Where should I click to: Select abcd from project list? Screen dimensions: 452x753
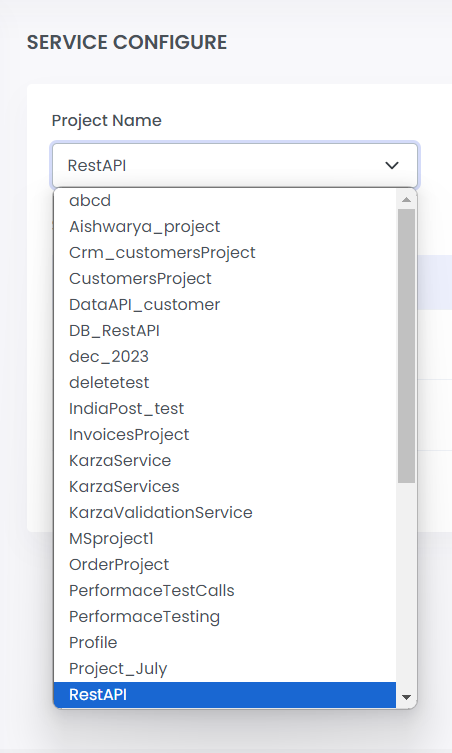pyautogui.click(x=225, y=201)
